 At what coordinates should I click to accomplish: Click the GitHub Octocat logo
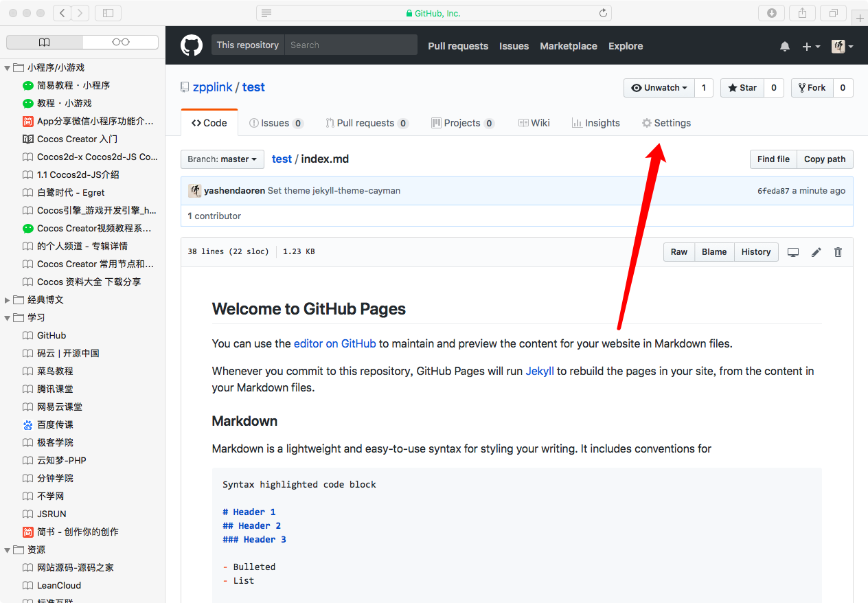192,45
